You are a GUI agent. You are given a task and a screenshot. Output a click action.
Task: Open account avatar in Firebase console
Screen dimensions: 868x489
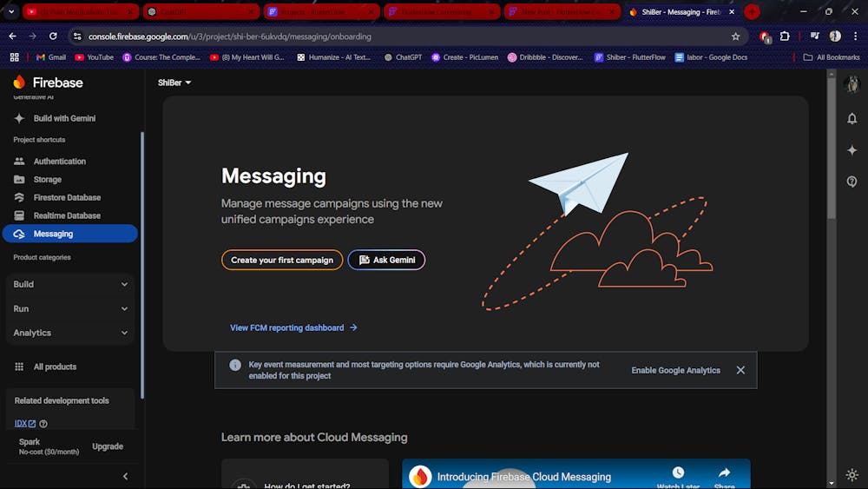pos(852,84)
